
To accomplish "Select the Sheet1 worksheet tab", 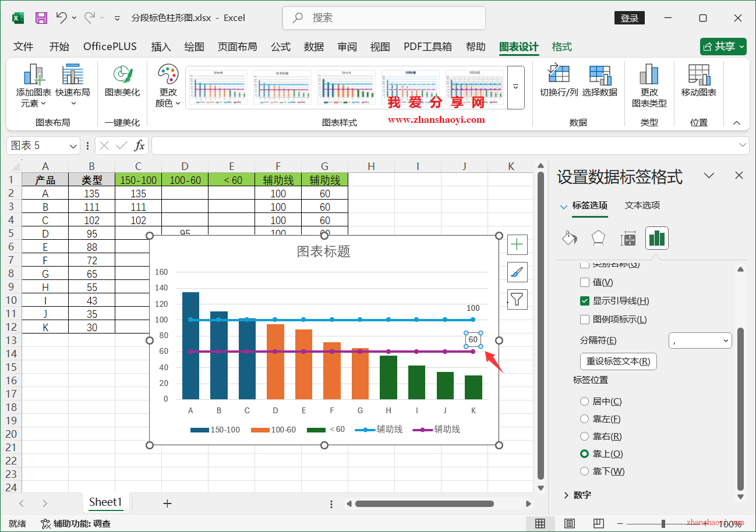I will coord(105,502).
